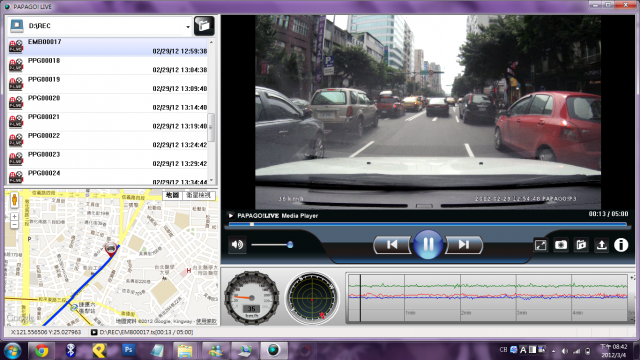The height and width of the screenshot is (360, 640).
Task: Open the Photoshop icon in the taskbar
Action: click(x=129, y=350)
